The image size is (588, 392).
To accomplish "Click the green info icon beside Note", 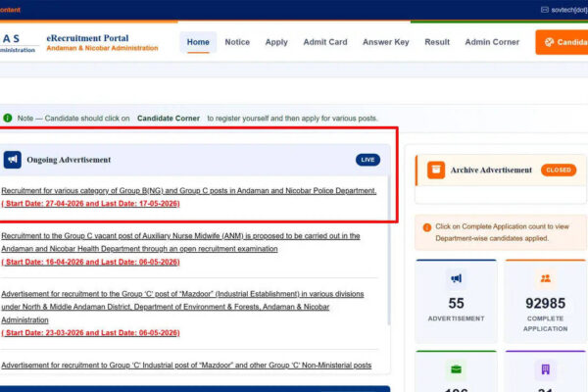I will 7,118.
